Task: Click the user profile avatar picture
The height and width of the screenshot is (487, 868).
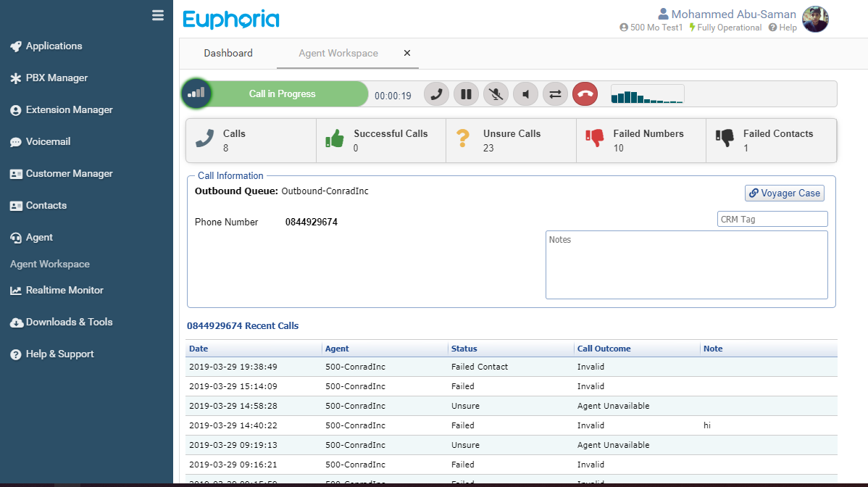Action: 815,20
